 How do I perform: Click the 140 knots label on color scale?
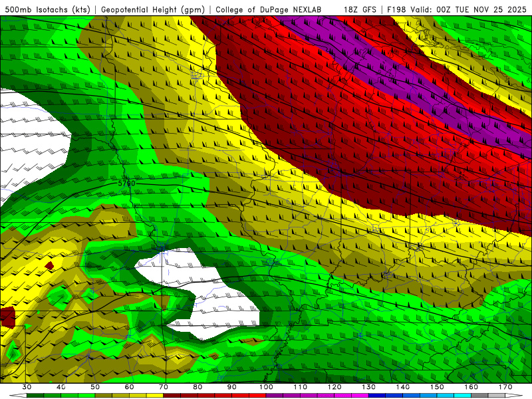point(403,387)
